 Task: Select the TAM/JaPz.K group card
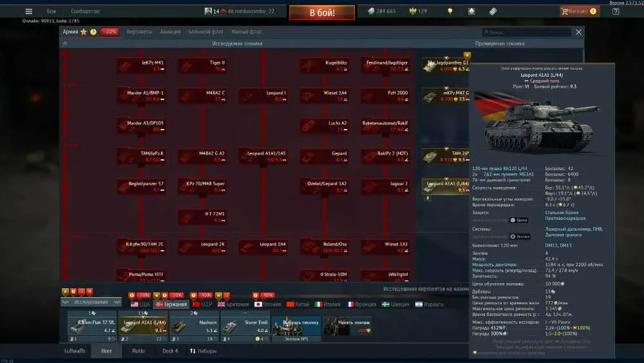pyautogui.click(x=142, y=156)
